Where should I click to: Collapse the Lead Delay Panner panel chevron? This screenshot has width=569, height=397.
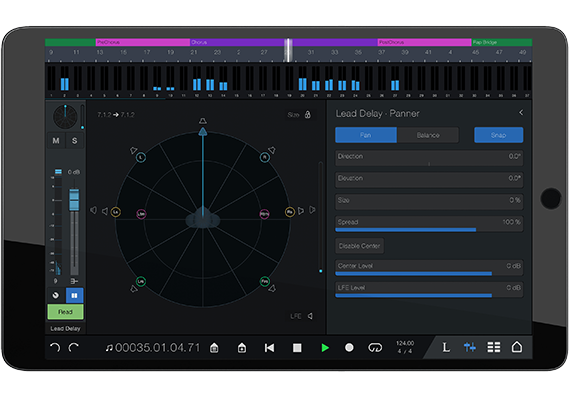[x=521, y=113]
